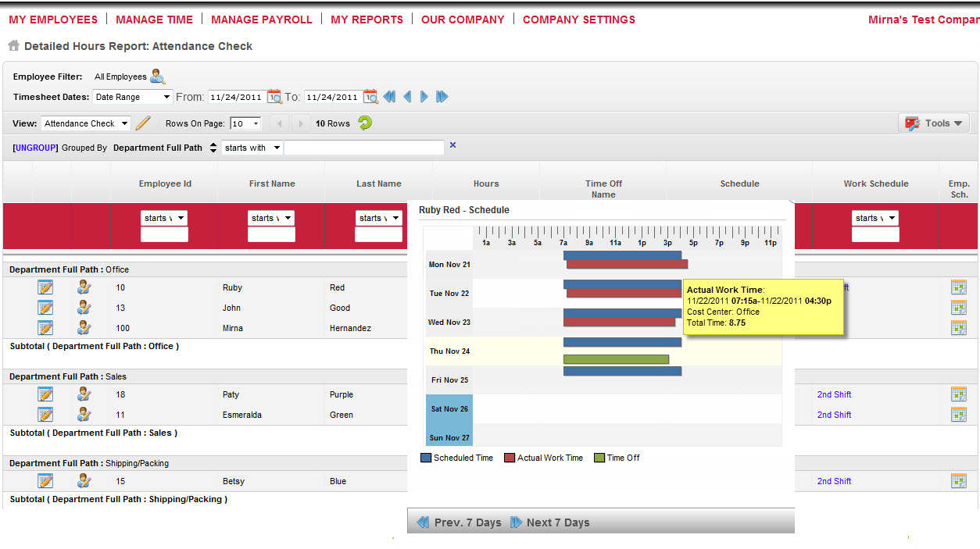Screen dimensions: 980x549
Task: Click the Next 7 Days button
Action: point(550,522)
